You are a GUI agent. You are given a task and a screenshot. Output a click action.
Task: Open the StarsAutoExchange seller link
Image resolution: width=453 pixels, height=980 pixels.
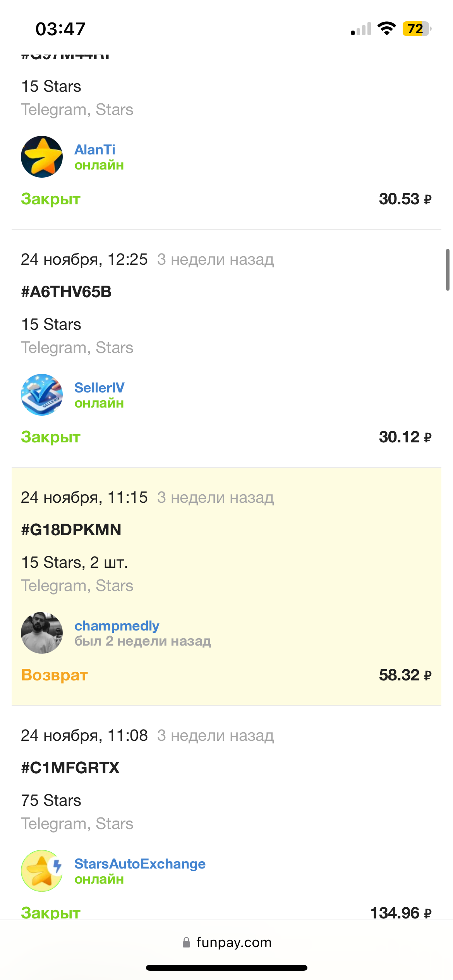click(x=140, y=863)
